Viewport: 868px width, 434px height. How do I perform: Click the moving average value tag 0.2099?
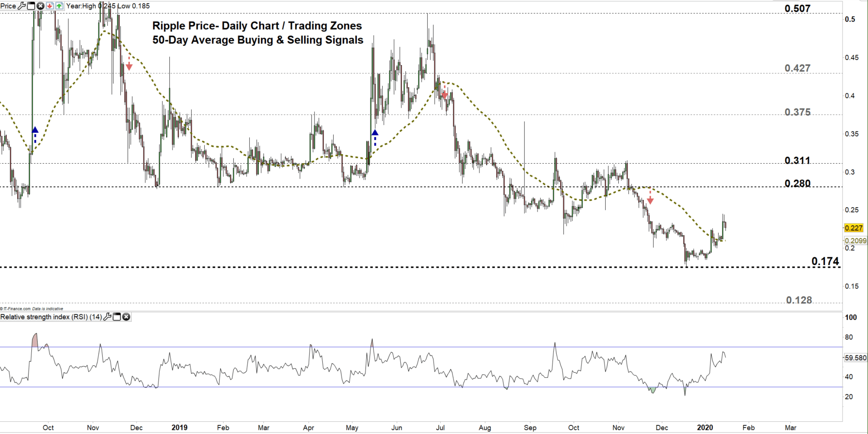[x=856, y=241]
